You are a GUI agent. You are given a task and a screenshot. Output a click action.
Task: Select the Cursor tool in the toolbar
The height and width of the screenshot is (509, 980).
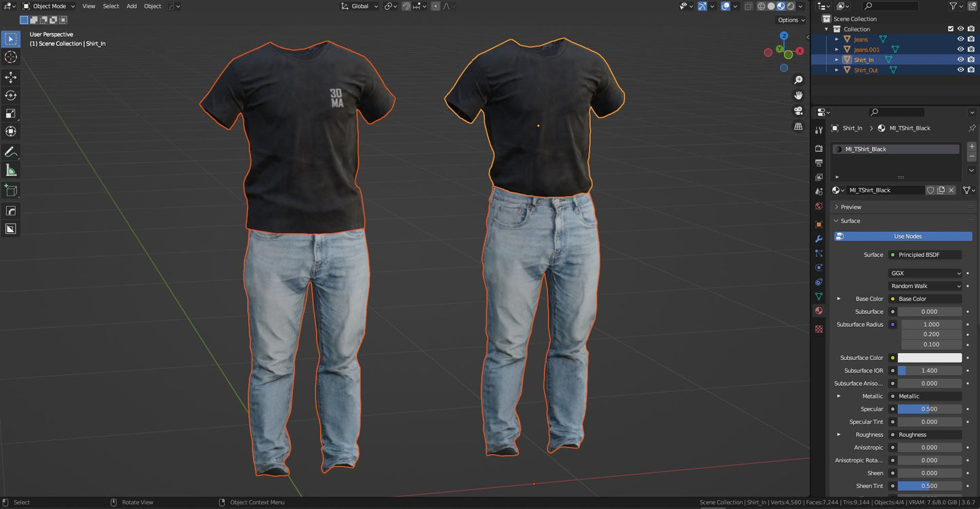pyautogui.click(x=11, y=58)
